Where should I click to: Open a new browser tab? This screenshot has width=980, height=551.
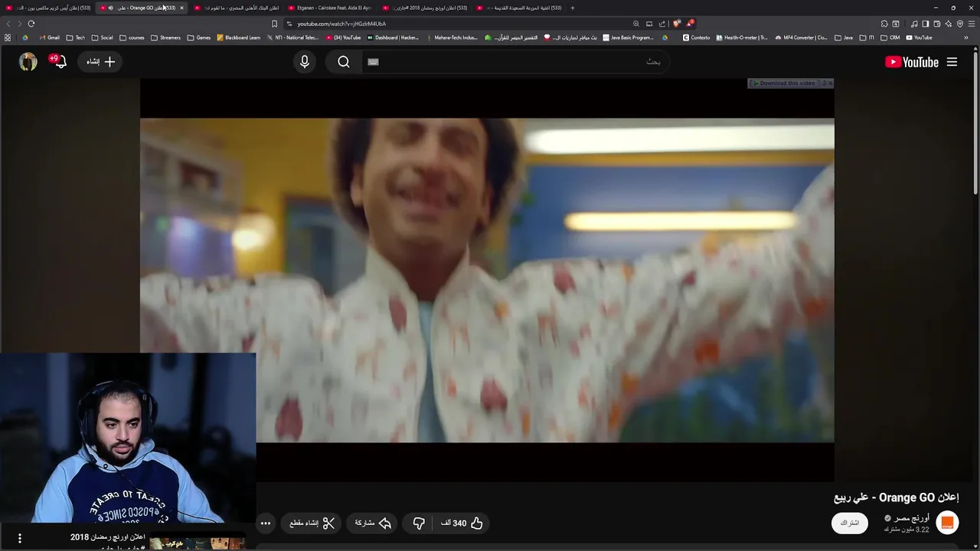[x=572, y=8]
